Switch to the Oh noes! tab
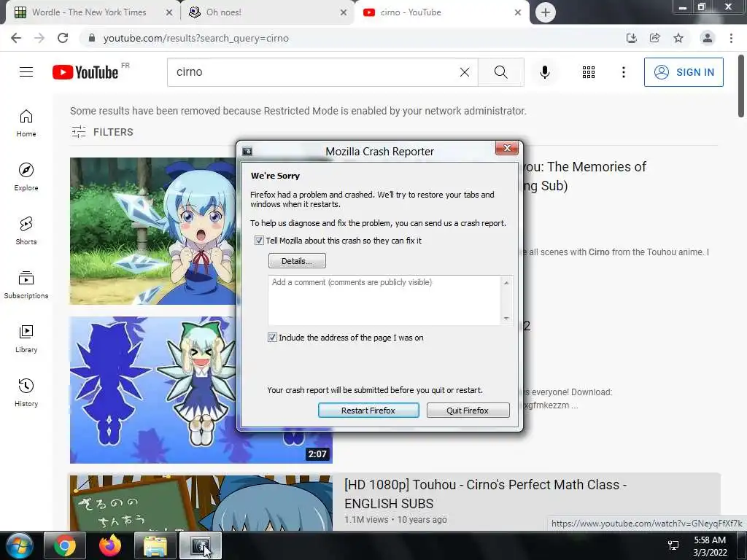The image size is (747, 560). [x=267, y=12]
